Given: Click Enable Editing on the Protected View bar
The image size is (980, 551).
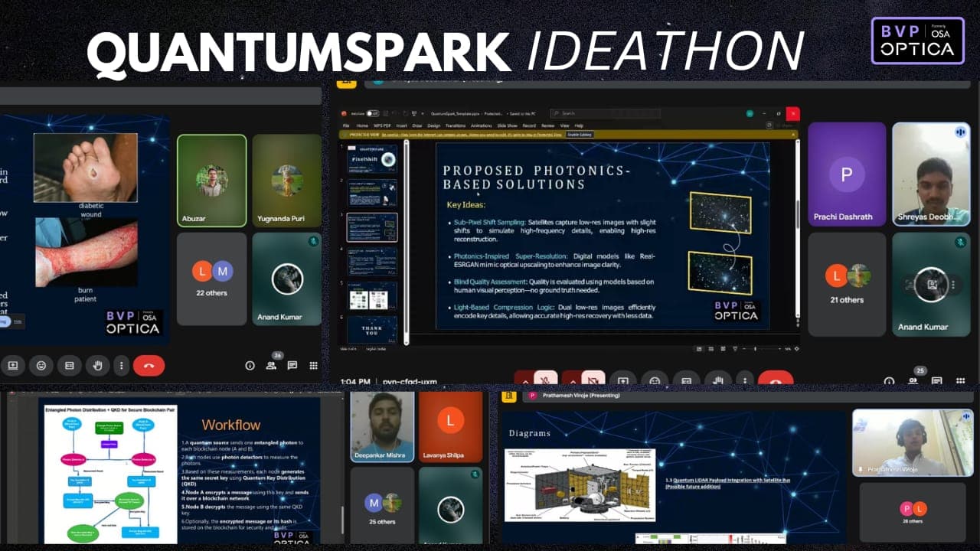Looking at the screenshot, I should click(x=580, y=134).
